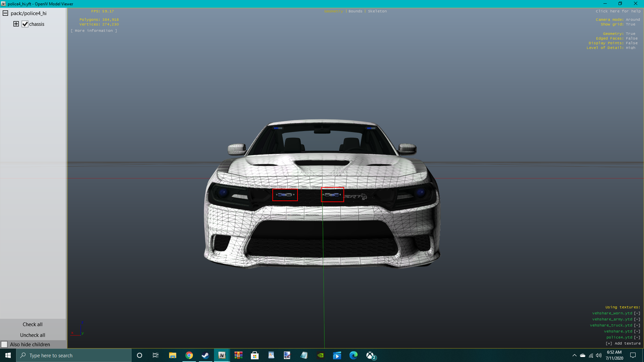Open the OpenIV taskbar icon
Image resolution: width=644 pixels, height=362 pixels.
pos(222,355)
